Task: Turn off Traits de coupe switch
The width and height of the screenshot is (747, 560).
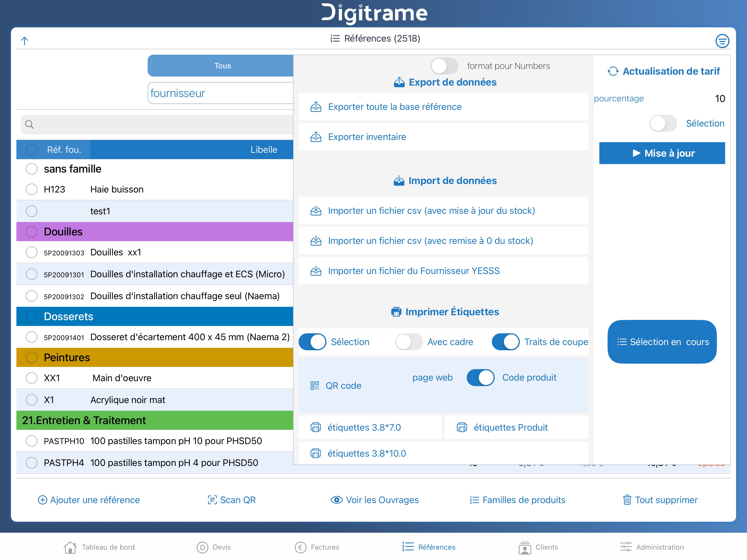Action: 505,342
